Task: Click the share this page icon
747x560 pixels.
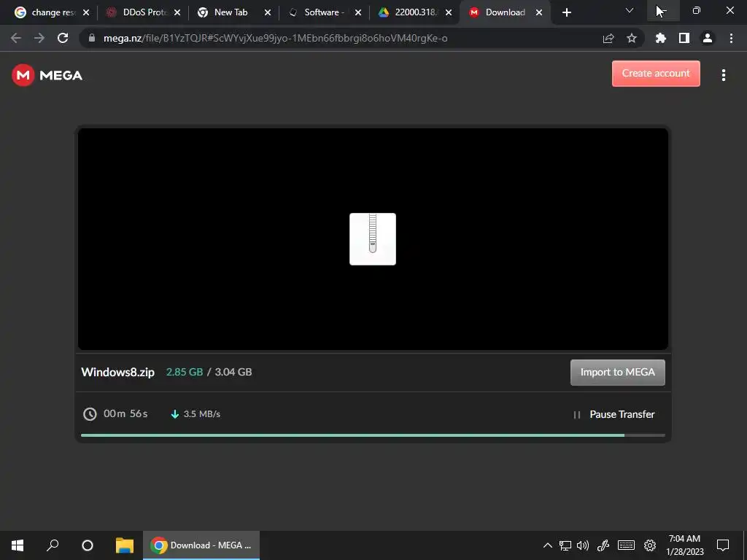Action: (x=608, y=38)
